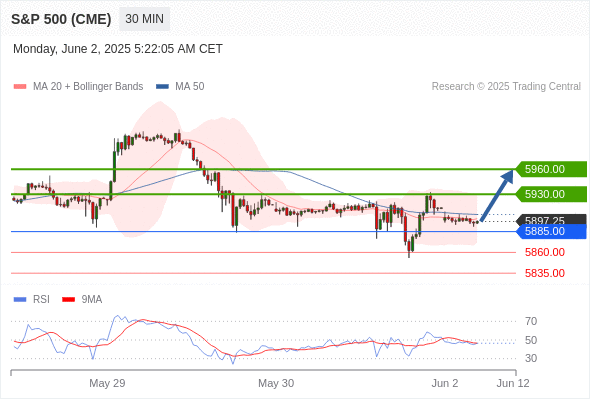The height and width of the screenshot is (400, 590).
Task: Click the 5930.00 green resistance tag
Action: tap(551, 194)
